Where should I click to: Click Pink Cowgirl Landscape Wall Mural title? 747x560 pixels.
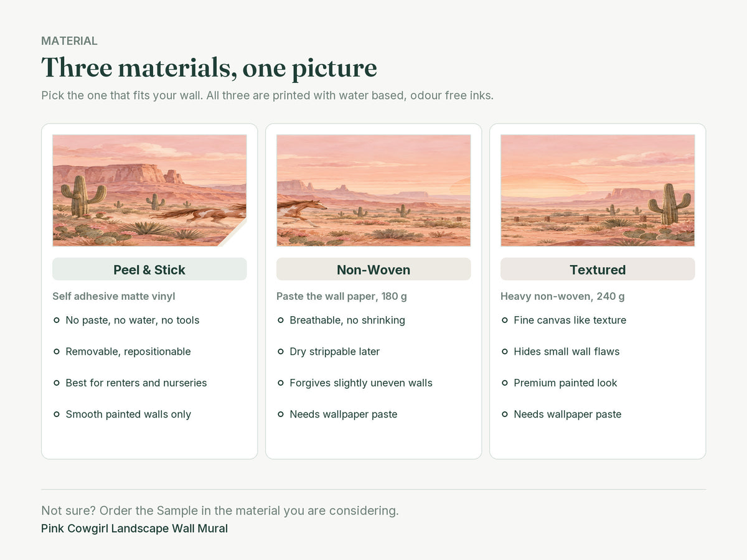point(134,529)
